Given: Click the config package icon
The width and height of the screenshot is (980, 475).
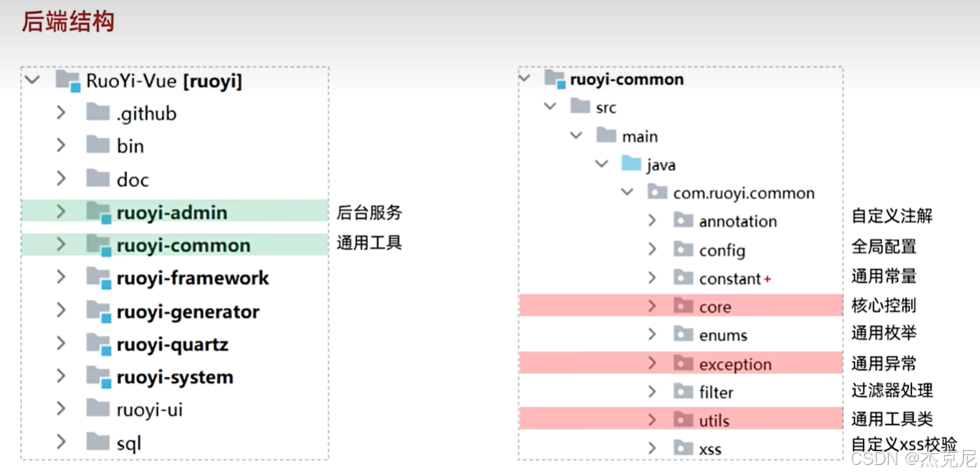Looking at the screenshot, I should (684, 250).
